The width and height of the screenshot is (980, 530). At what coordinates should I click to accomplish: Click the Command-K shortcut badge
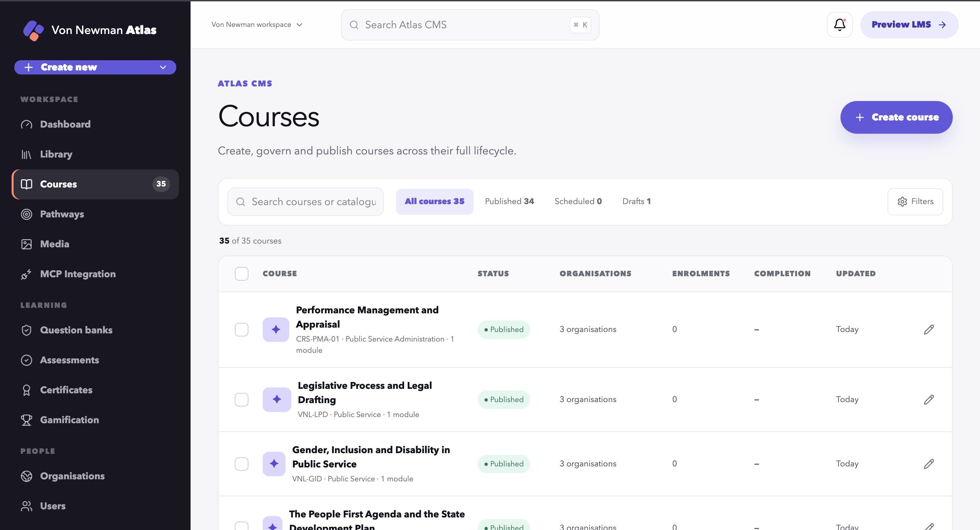[x=580, y=25]
